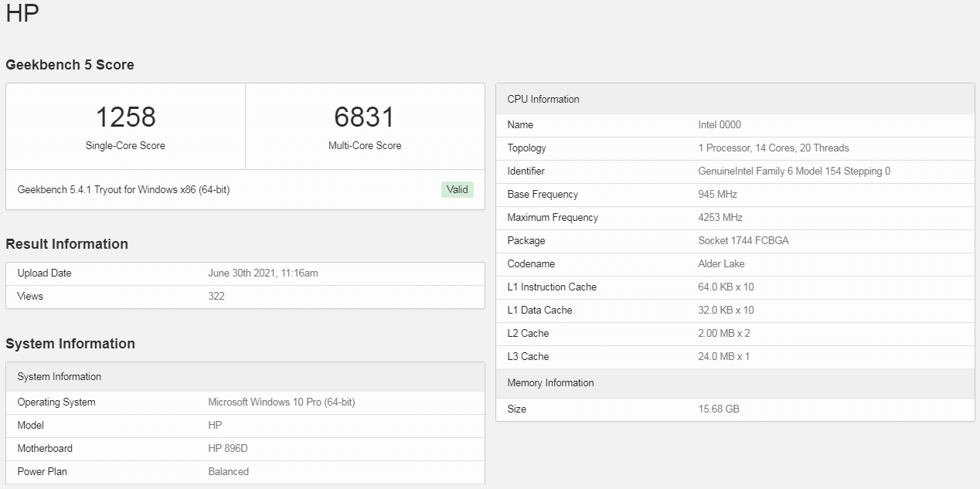The image size is (980, 489).
Task: Click the CPU Information table header
Action: [735, 99]
